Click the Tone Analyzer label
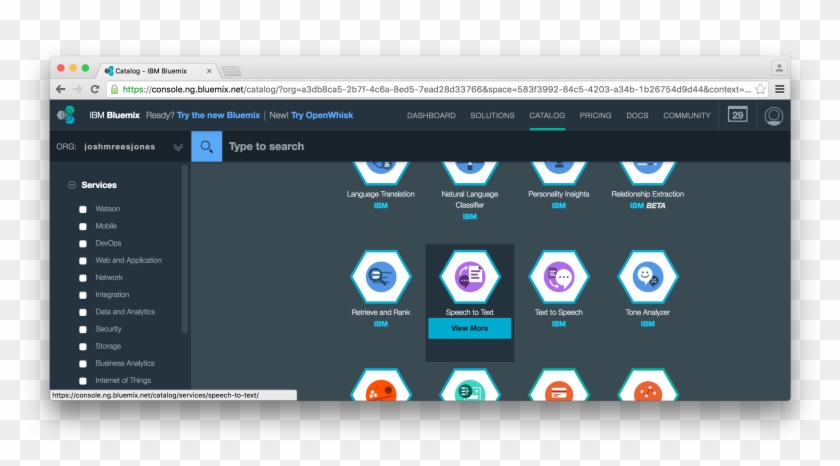The height and width of the screenshot is (466, 840). coord(647,312)
